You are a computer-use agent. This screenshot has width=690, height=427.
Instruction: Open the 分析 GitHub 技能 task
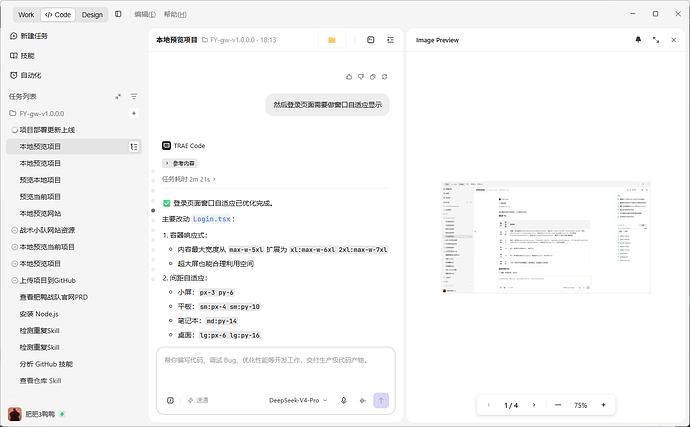(46, 364)
